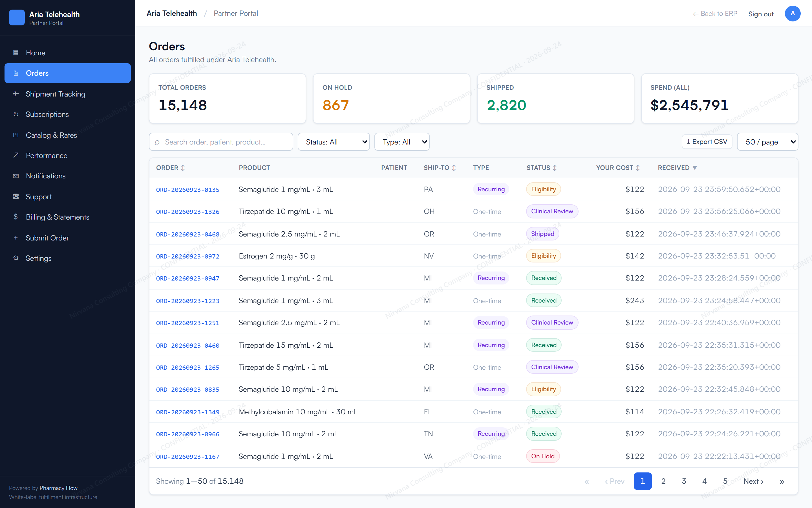
Task: Click Back to ERP link
Action: (715, 14)
